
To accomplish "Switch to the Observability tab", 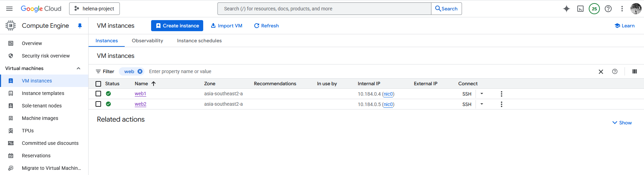I will [x=147, y=41].
